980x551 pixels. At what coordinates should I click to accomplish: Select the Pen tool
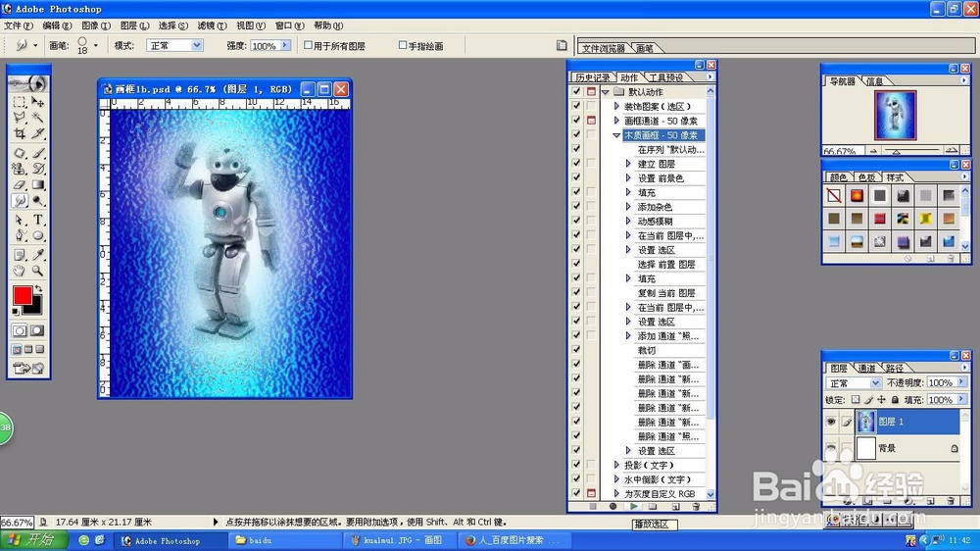(x=20, y=235)
